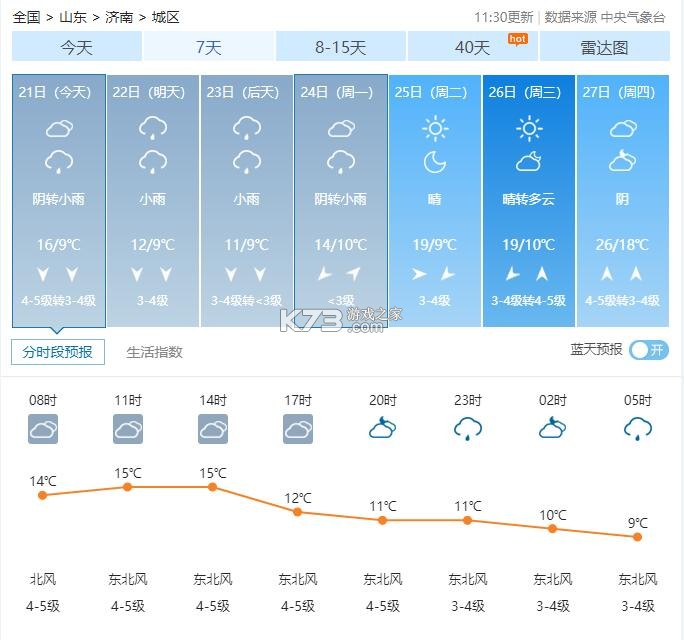
Task: Open the 8-15天 forecast tab
Action: (341, 46)
